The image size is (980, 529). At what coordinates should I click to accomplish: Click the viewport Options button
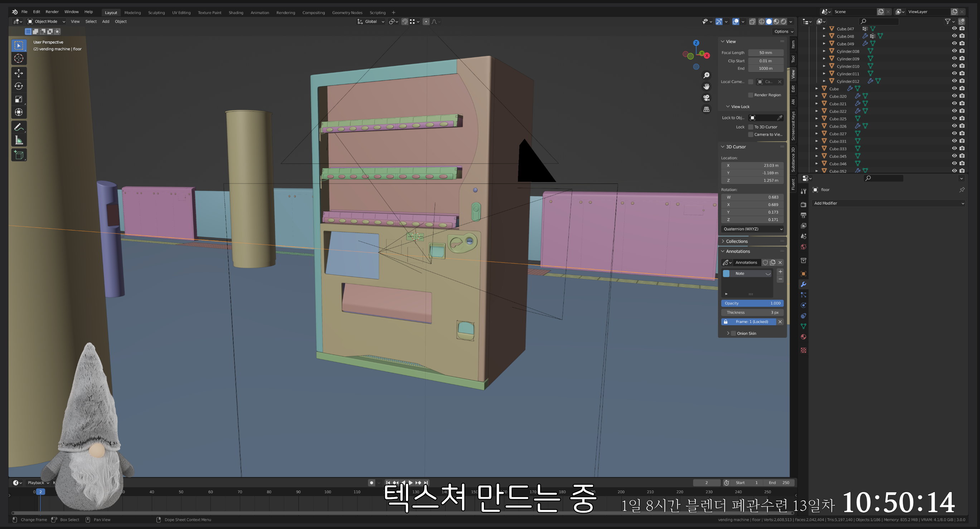point(783,31)
